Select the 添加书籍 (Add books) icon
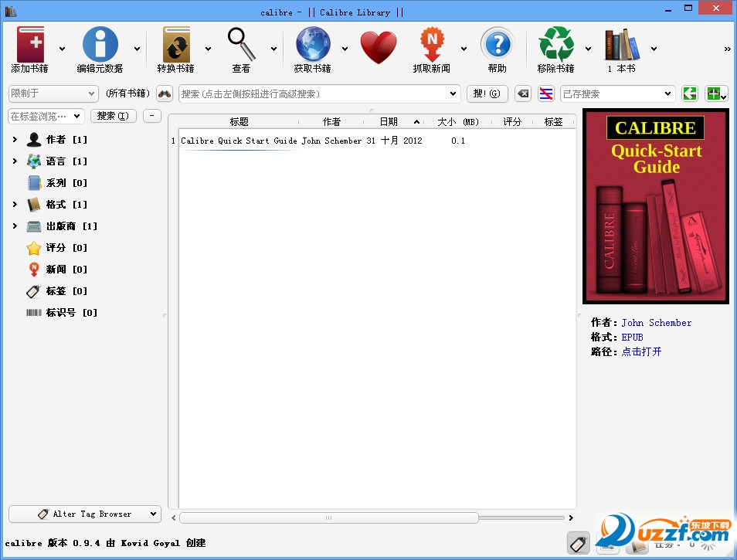737x560 pixels. 29,45
